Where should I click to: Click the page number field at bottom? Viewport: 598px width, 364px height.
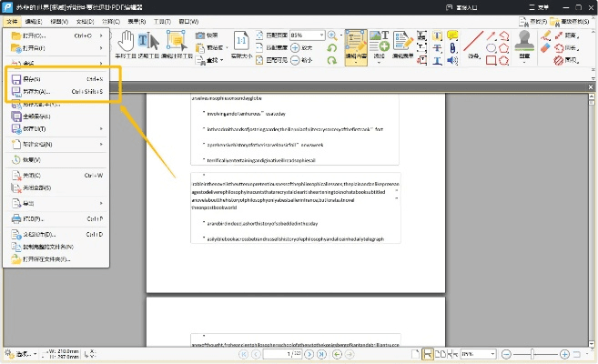[x=293, y=354]
